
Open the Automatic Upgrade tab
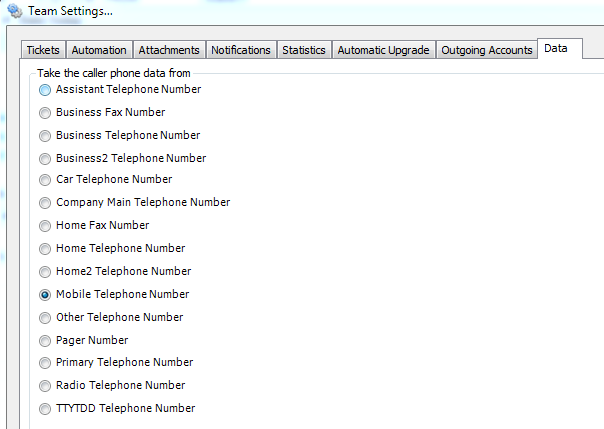click(x=383, y=50)
